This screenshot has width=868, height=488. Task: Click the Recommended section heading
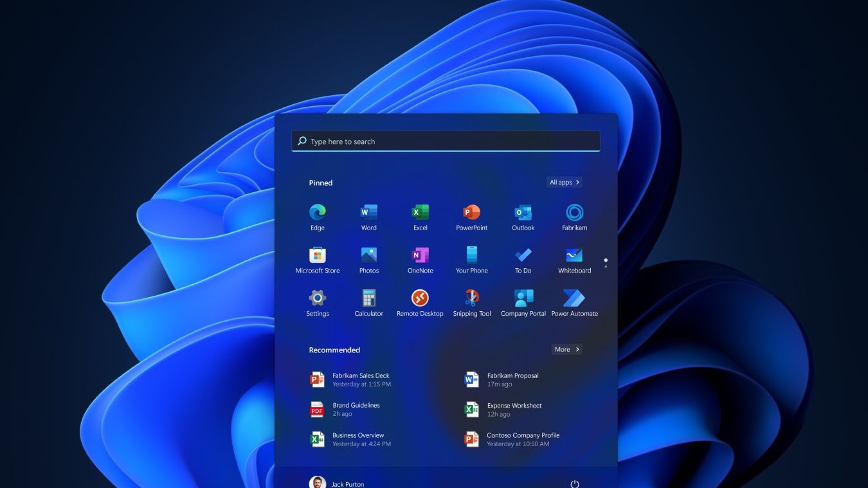pos(334,350)
